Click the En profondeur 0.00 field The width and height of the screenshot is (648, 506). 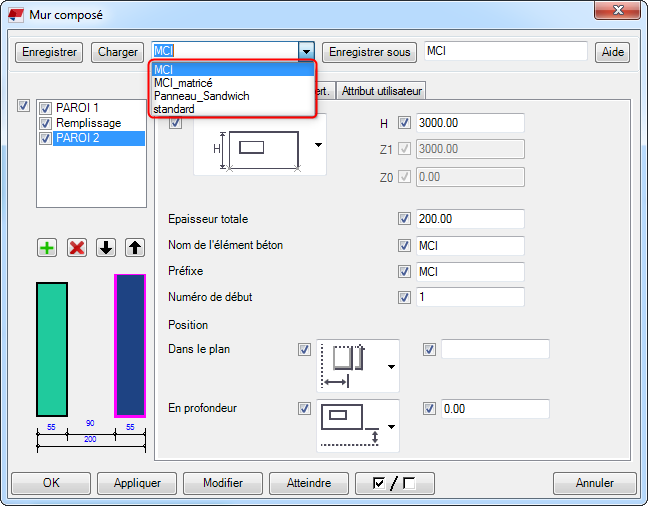click(495, 409)
